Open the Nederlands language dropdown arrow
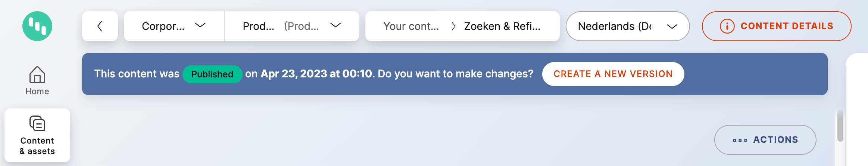The image size is (868, 166). [672, 27]
